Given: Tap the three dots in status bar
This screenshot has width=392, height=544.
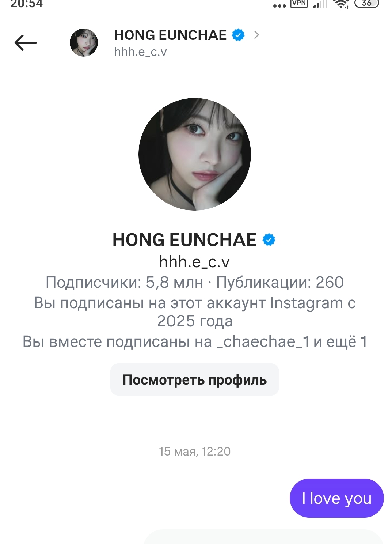Looking at the screenshot, I should click(x=279, y=5).
